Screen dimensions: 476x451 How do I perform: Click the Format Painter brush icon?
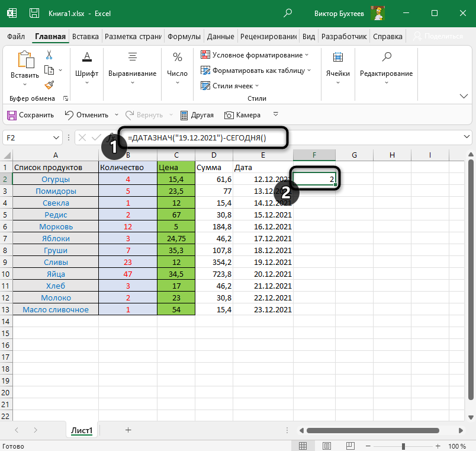(49, 85)
